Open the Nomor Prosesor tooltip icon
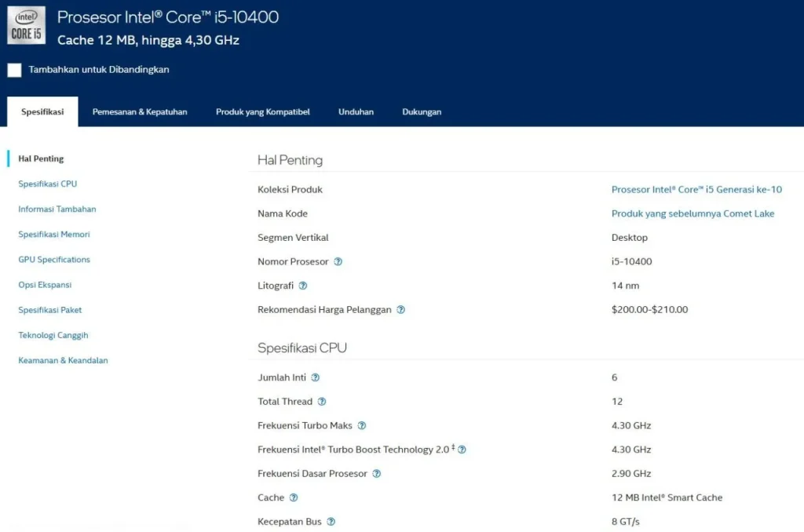804x532 pixels. [337, 261]
